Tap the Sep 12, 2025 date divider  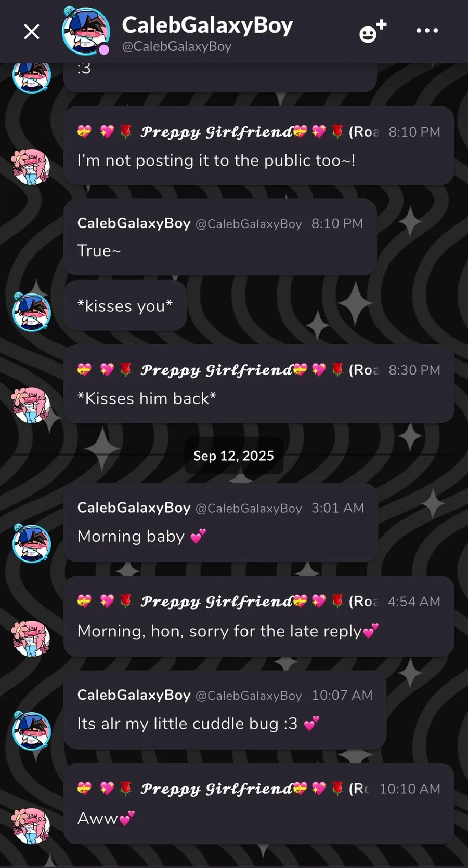[233, 456]
